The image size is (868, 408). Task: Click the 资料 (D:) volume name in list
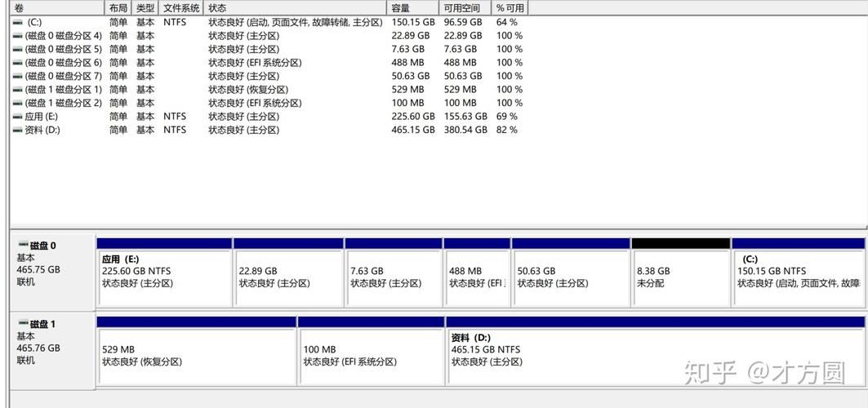[x=42, y=131]
